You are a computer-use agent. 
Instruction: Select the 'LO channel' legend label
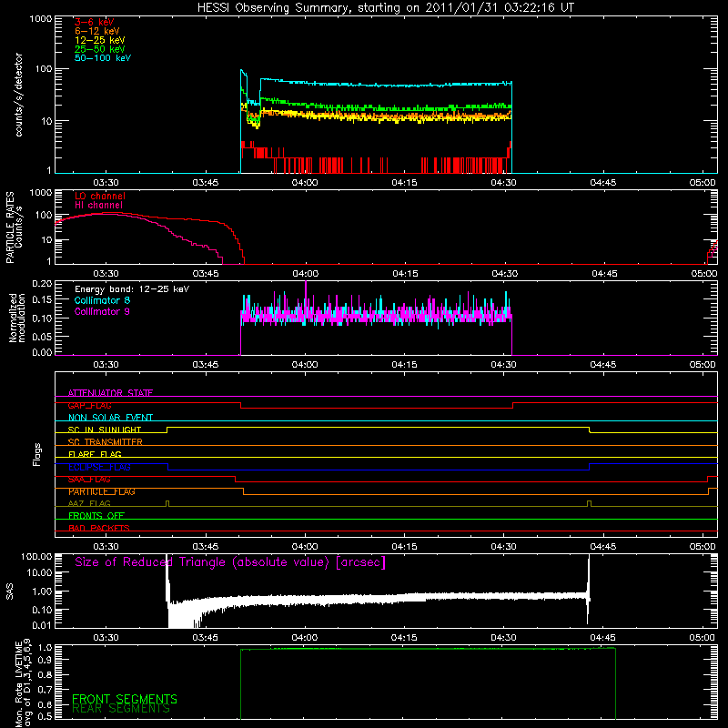click(100, 196)
